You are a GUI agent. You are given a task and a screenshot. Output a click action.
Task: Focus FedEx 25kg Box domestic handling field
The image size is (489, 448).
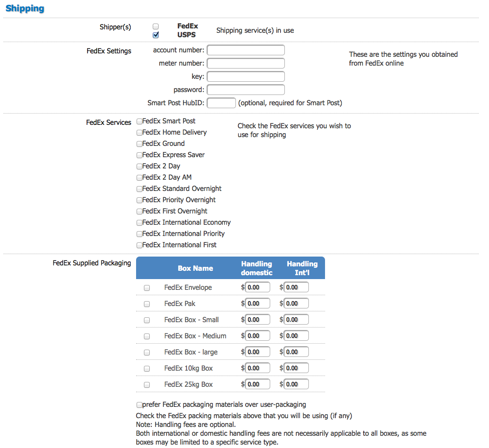tap(257, 384)
